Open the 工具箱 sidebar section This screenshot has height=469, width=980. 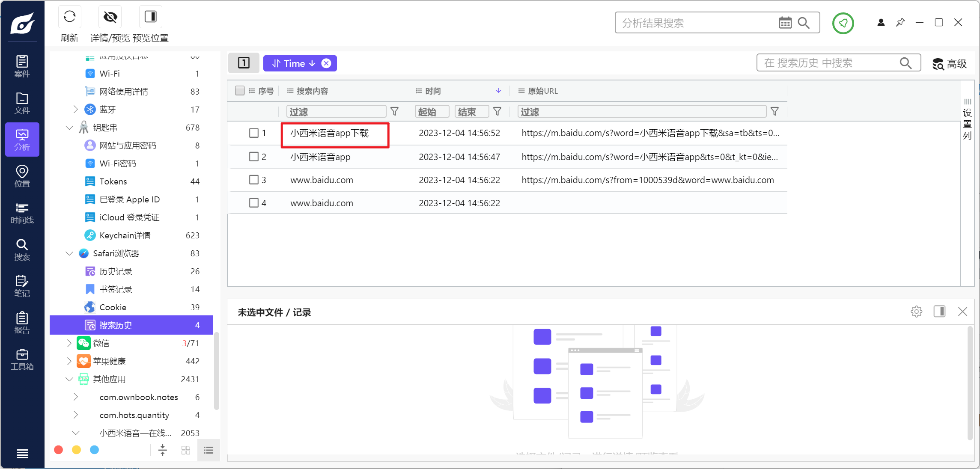22,359
